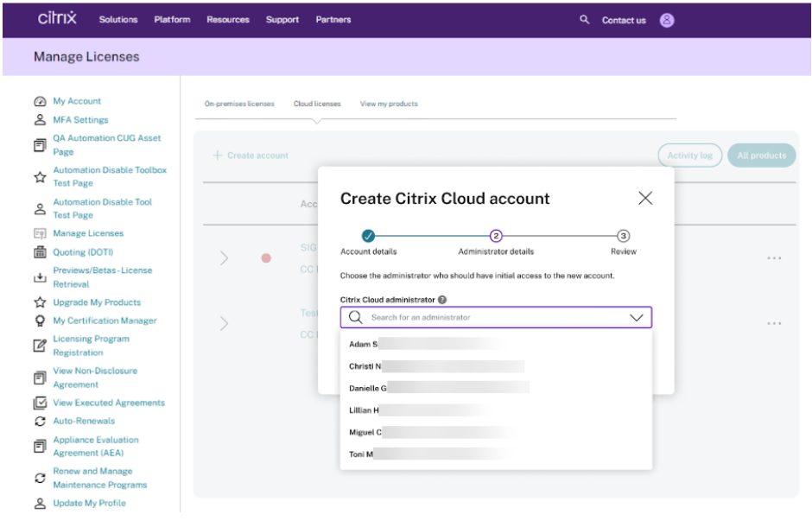Click the My Certification Manager icon
Viewport: 812px width, 527px height.
click(39, 321)
